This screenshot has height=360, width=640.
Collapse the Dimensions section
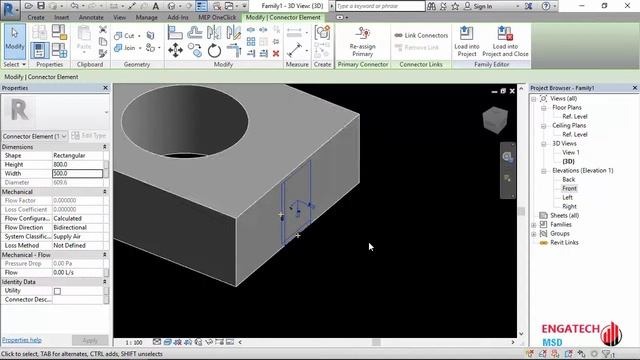[104, 147]
